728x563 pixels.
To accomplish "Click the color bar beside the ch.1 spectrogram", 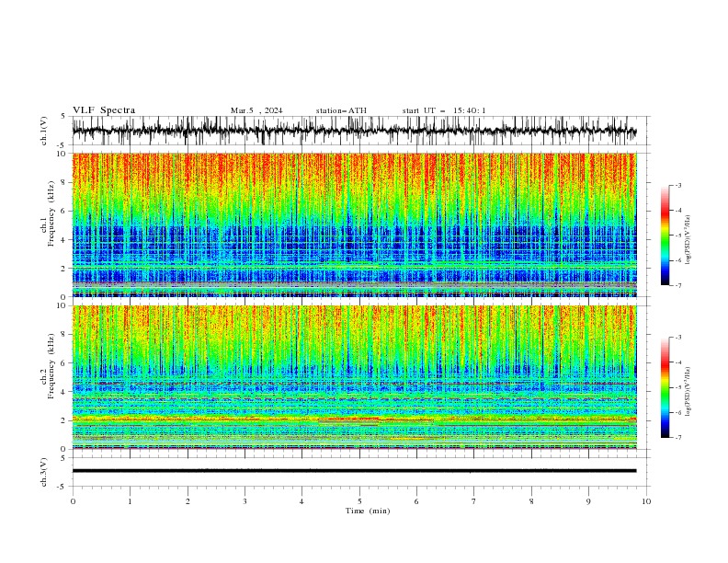I will 665,236.
